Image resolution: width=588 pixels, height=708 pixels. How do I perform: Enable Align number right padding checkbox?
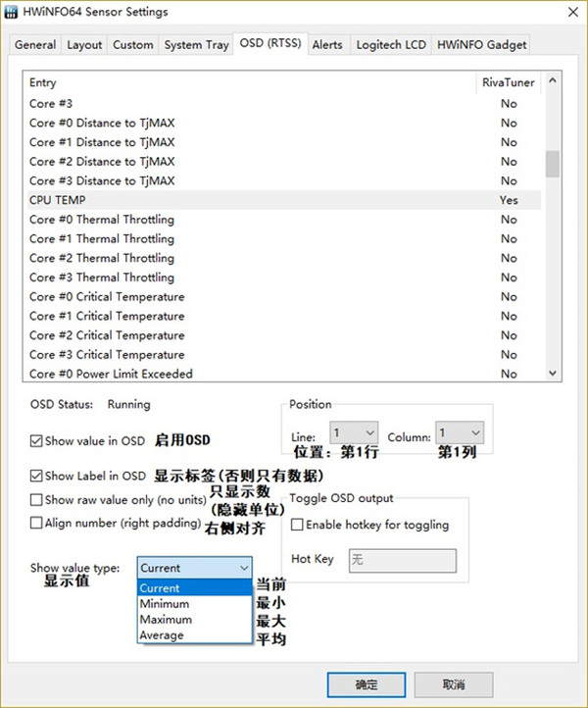(37, 524)
